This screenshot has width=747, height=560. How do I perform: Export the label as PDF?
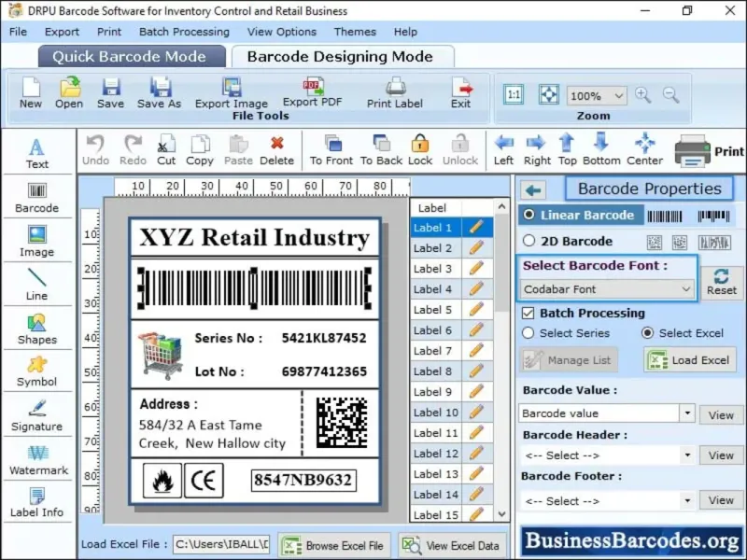tap(313, 91)
